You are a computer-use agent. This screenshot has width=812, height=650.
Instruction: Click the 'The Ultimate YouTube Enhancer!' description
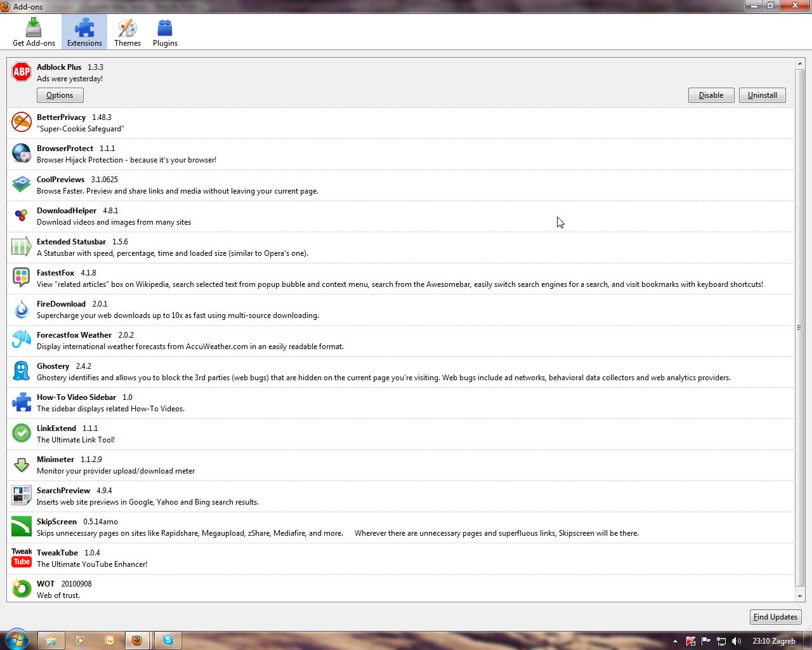pos(92,564)
